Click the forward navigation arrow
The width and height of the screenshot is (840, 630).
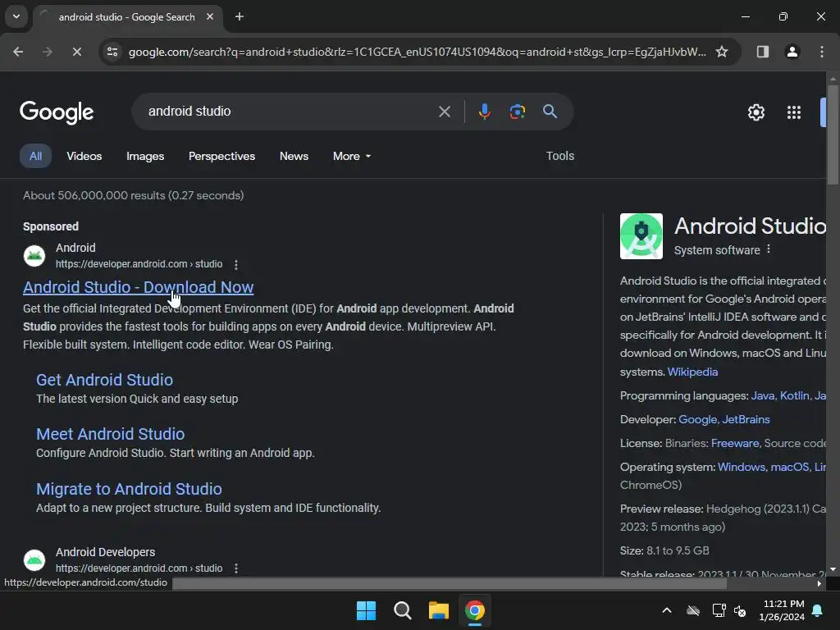[47, 52]
